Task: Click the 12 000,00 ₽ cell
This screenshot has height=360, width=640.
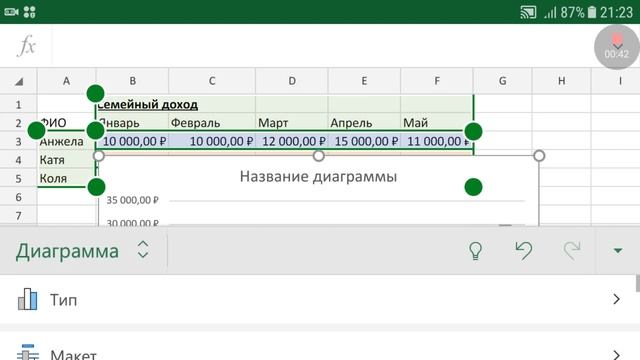Action: 292,142
